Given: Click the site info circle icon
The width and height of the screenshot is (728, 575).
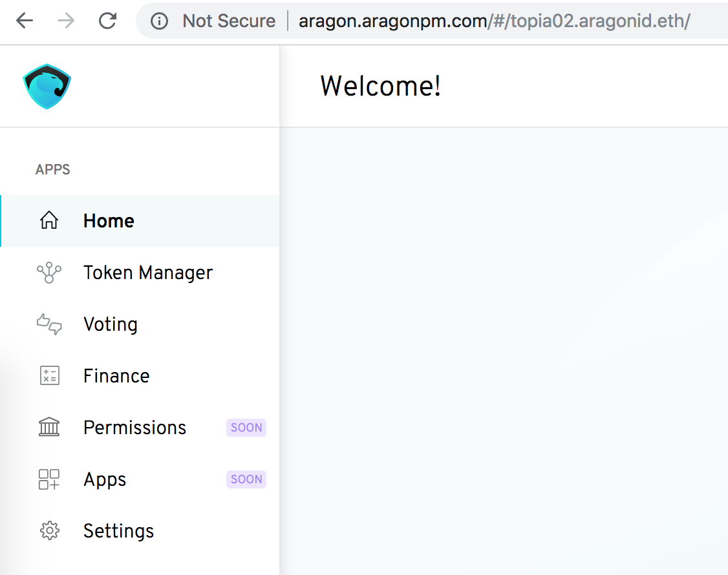Looking at the screenshot, I should 159,21.
